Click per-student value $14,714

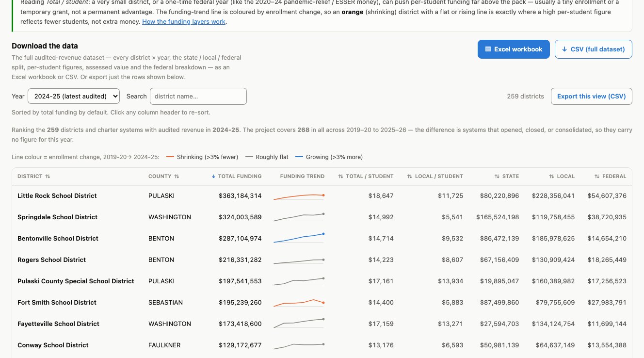pos(381,238)
